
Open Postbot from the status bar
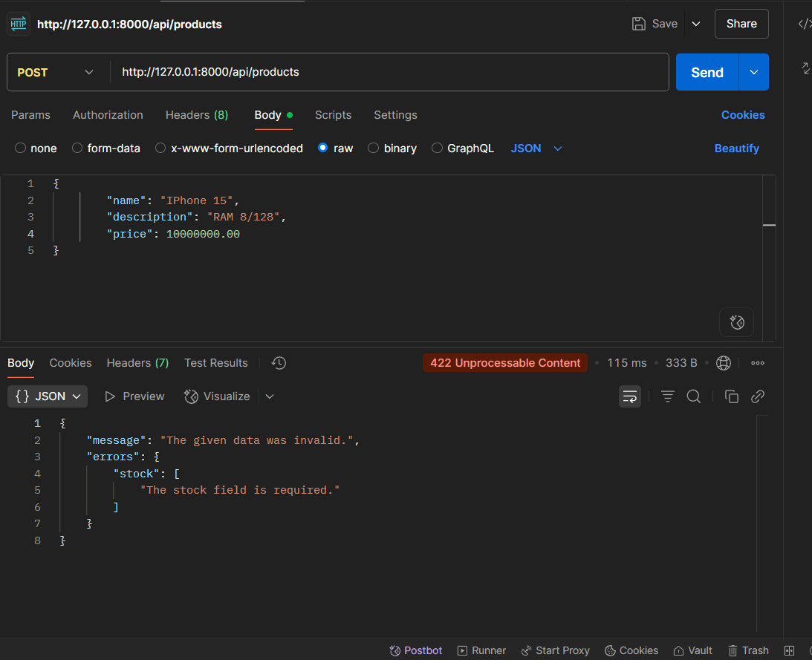pos(415,650)
